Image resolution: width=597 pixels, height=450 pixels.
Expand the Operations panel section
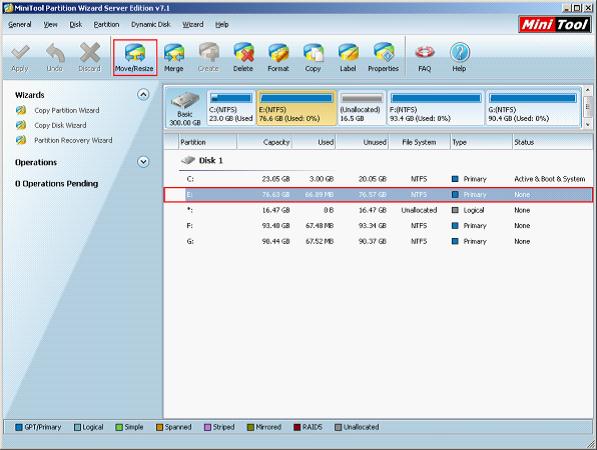[143, 162]
